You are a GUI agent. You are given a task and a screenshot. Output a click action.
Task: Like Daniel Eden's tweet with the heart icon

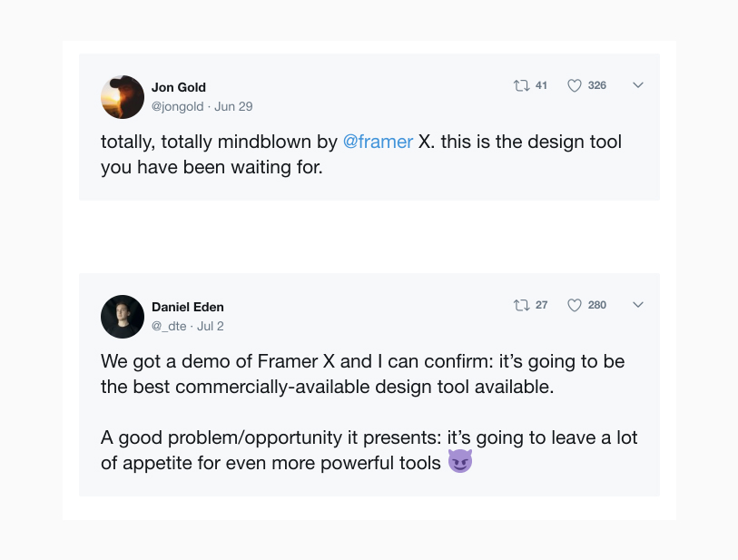pyautogui.click(x=574, y=305)
